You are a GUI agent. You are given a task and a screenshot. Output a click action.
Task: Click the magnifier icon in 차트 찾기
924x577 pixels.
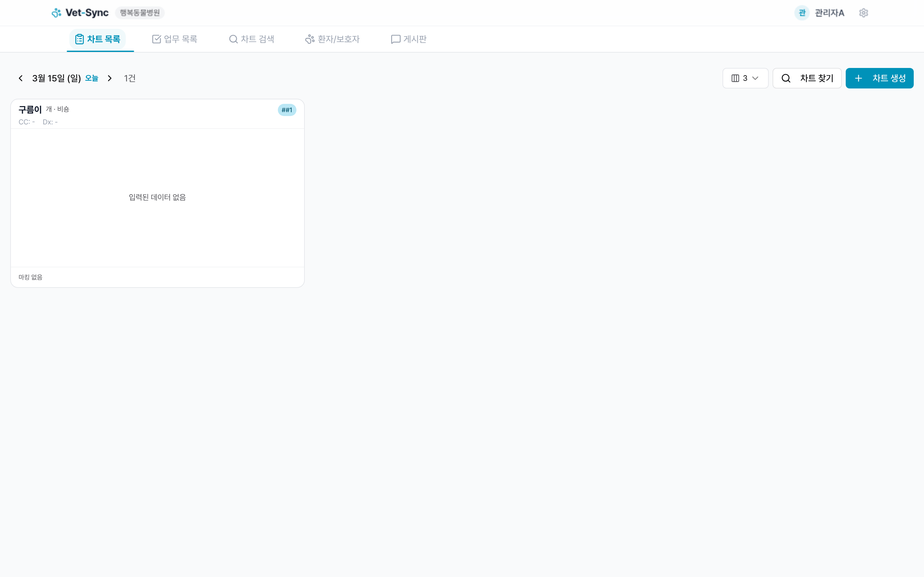click(x=786, y=78)
